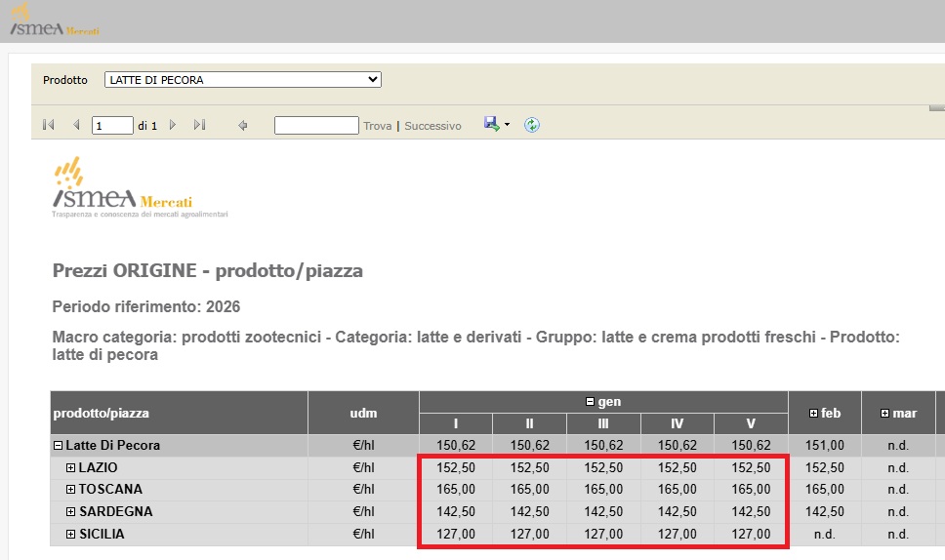Collapse the gen month column
This screenshot has width=945, height=560.
coord(590,402)
